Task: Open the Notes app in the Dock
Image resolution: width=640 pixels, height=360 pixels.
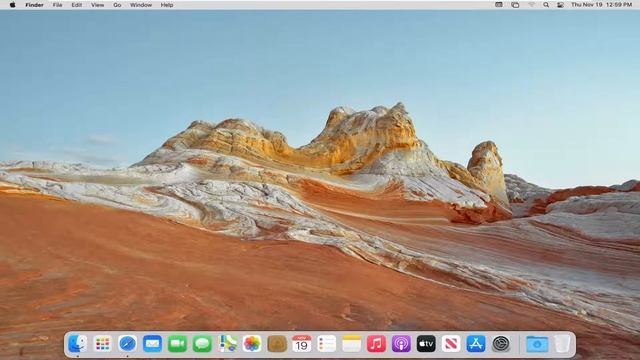Action: pyautogui.click(x=351, y=344)
